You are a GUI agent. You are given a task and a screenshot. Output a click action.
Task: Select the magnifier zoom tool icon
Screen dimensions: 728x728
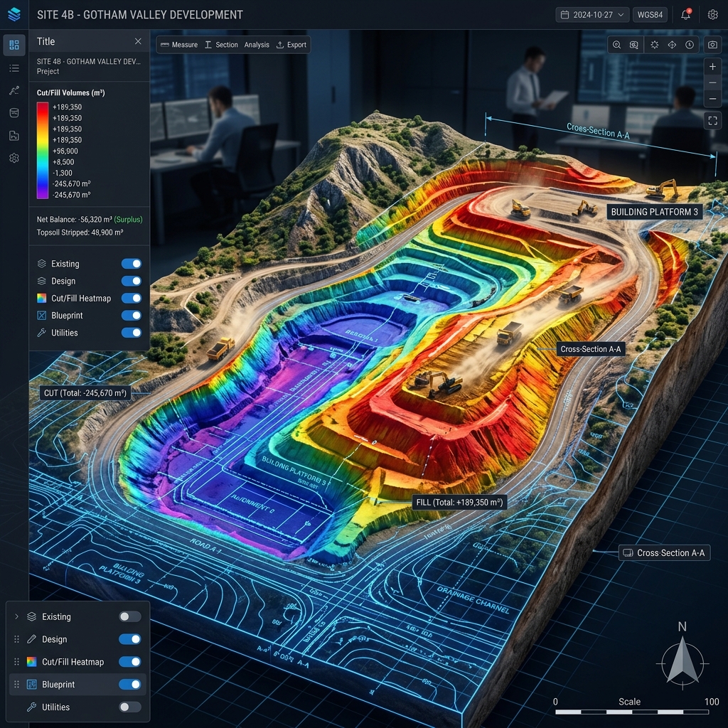[616, 45]
